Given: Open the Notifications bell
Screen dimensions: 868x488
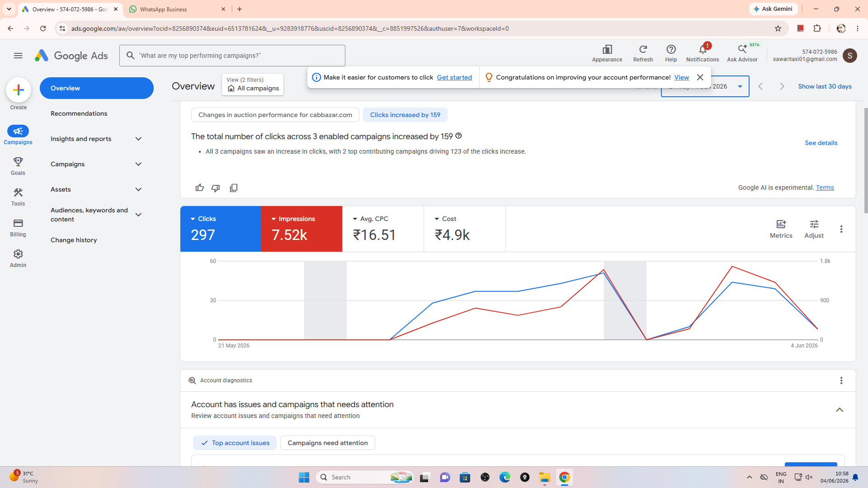Looking at the screenshot, I should pos(703,53).
